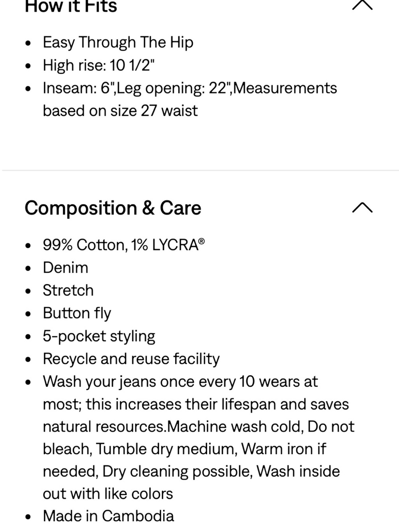Open the Recycle and reuse facility text
The width and height of the screenshot is (399, 532).
tap(131, 359)
